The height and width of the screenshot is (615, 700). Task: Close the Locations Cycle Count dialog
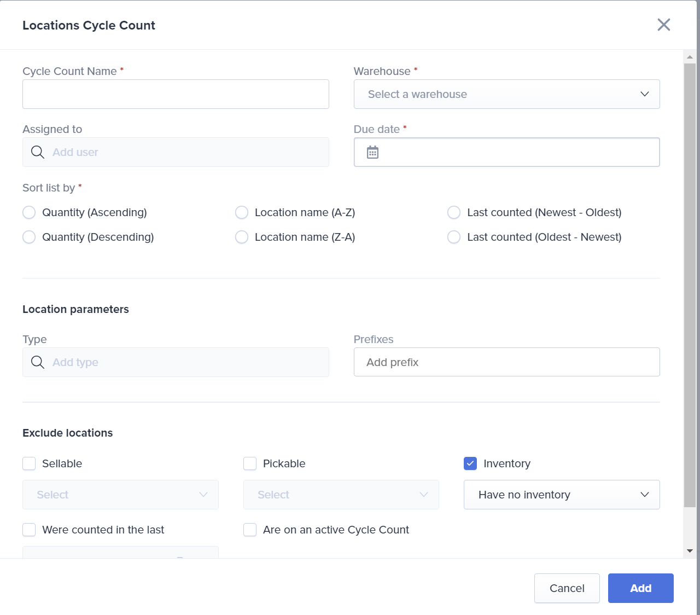[x=663, y=25]
